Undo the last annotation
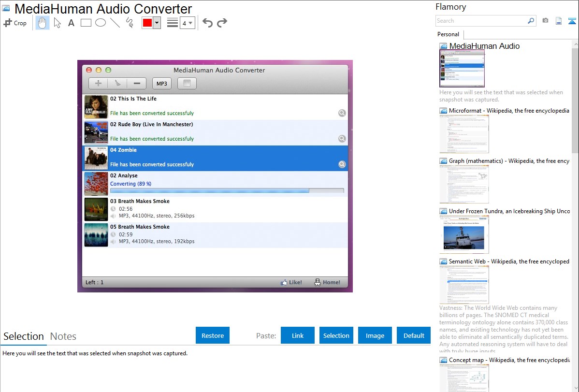Image resolution: width=579 pixels, height=392 pixels. (207, 23)
